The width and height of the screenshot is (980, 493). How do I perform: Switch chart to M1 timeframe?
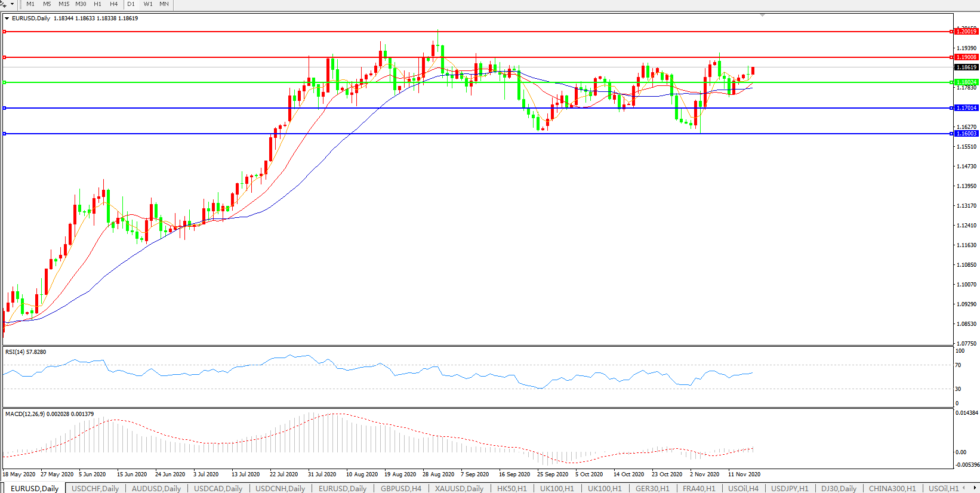click(x=30, y=4)
